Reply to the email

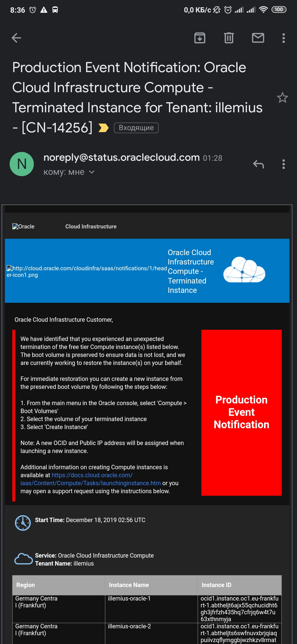pyautogui.click(x=258, y=164)
